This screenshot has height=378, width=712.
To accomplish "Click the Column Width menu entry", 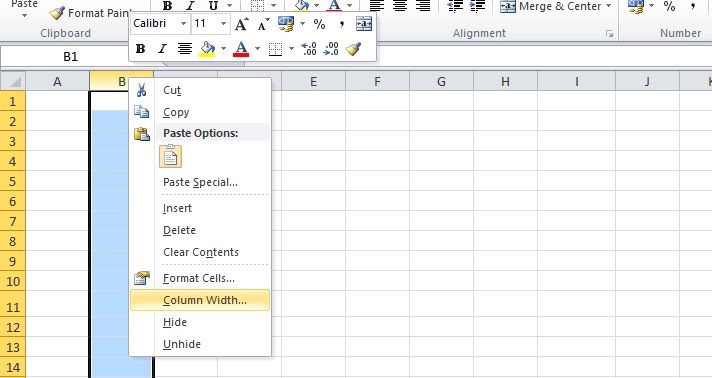I will [200, 300].
